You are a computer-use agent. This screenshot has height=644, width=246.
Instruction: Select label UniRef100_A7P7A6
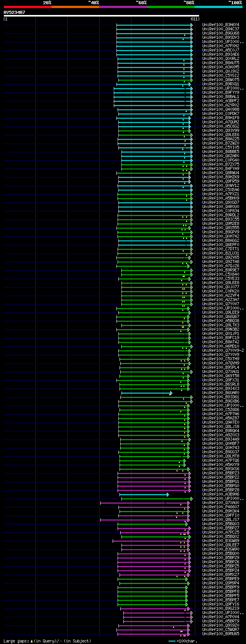pyautogui.click(x=221, y=414)
